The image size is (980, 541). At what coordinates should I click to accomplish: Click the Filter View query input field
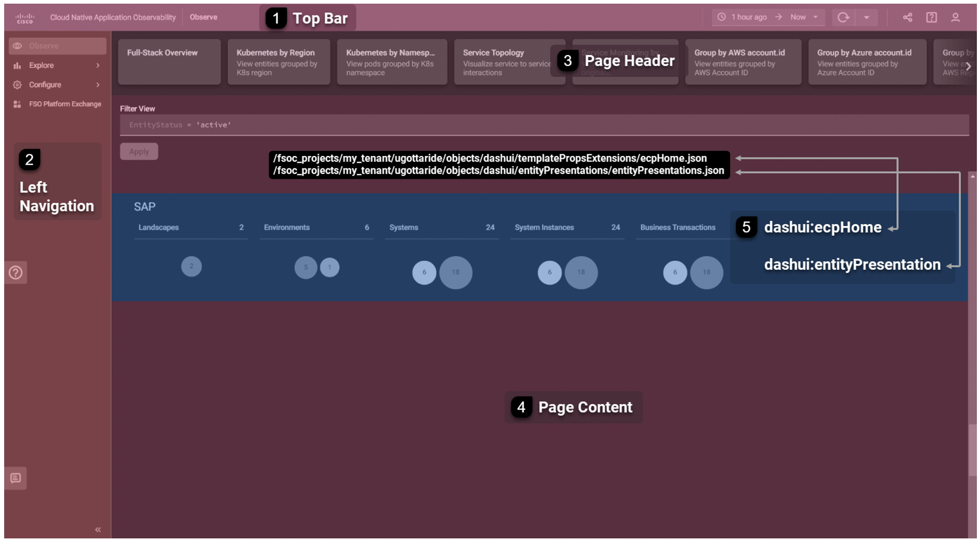coord(544,125)
